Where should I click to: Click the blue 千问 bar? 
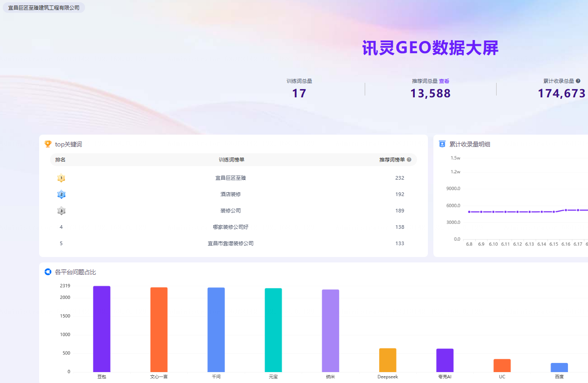216,330
